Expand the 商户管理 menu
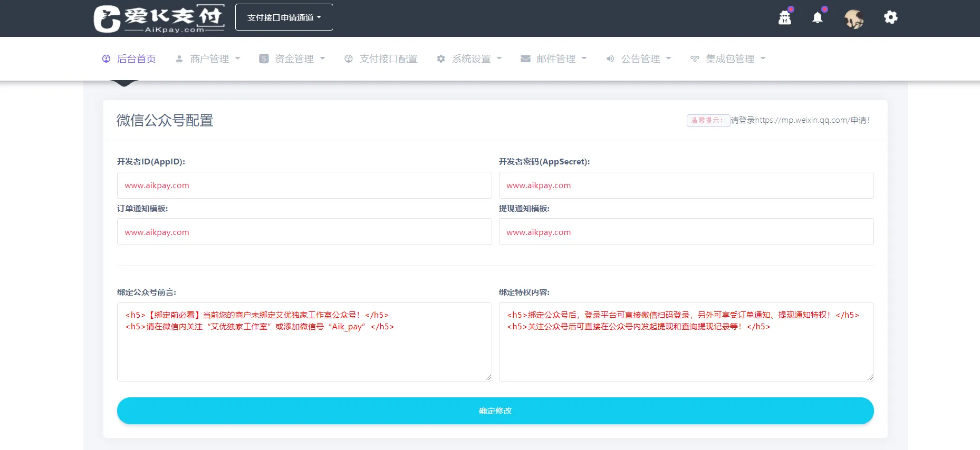 coord(208,58)
